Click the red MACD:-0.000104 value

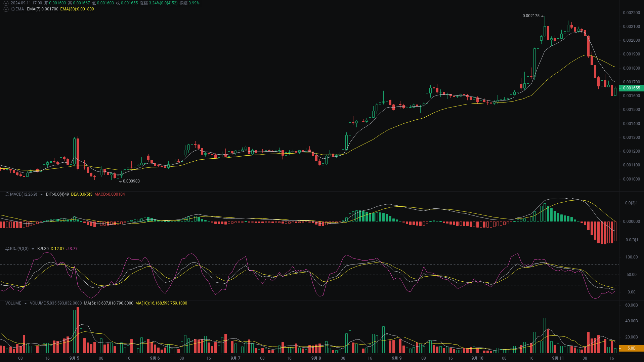coord(110,194)
